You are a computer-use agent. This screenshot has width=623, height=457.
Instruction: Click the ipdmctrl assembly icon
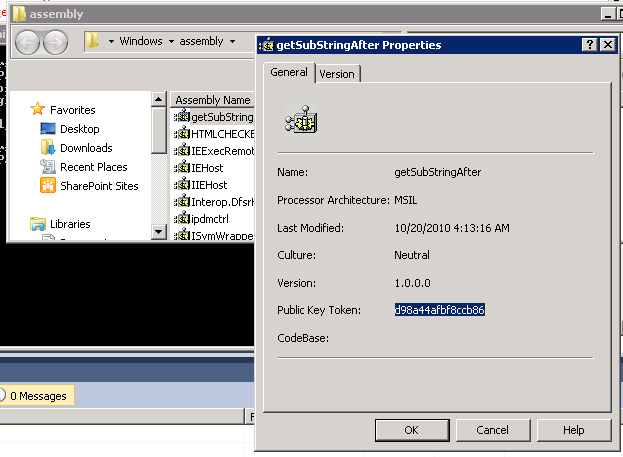point(182,219)
